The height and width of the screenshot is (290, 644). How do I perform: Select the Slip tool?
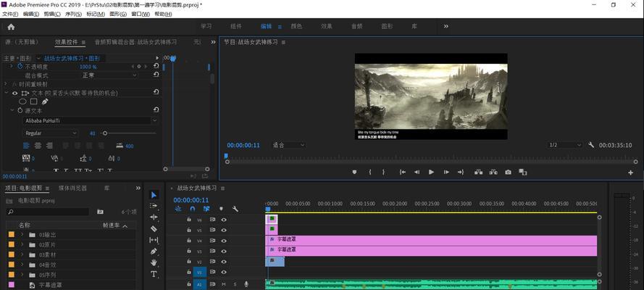coord(154,240)
